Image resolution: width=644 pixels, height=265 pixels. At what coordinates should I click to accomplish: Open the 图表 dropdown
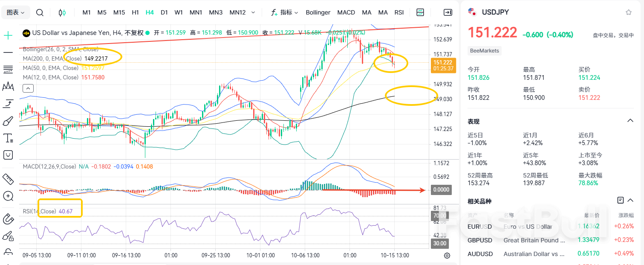[16, 12]
